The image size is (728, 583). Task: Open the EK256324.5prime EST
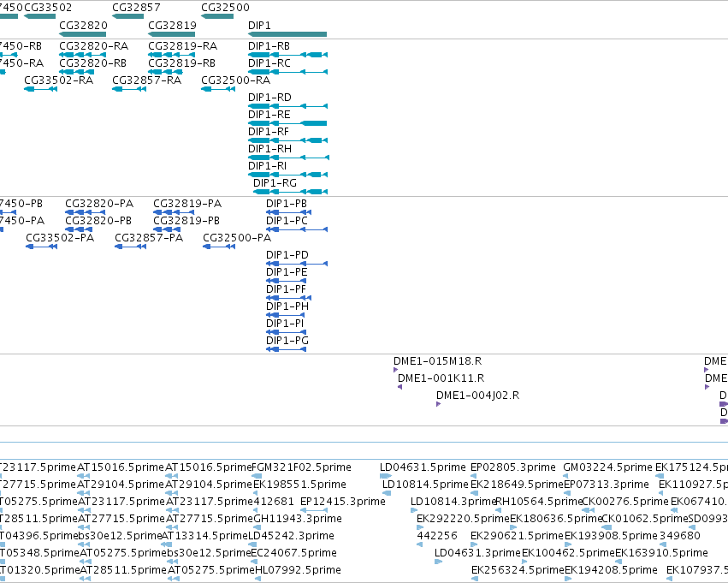click(475, 579)
